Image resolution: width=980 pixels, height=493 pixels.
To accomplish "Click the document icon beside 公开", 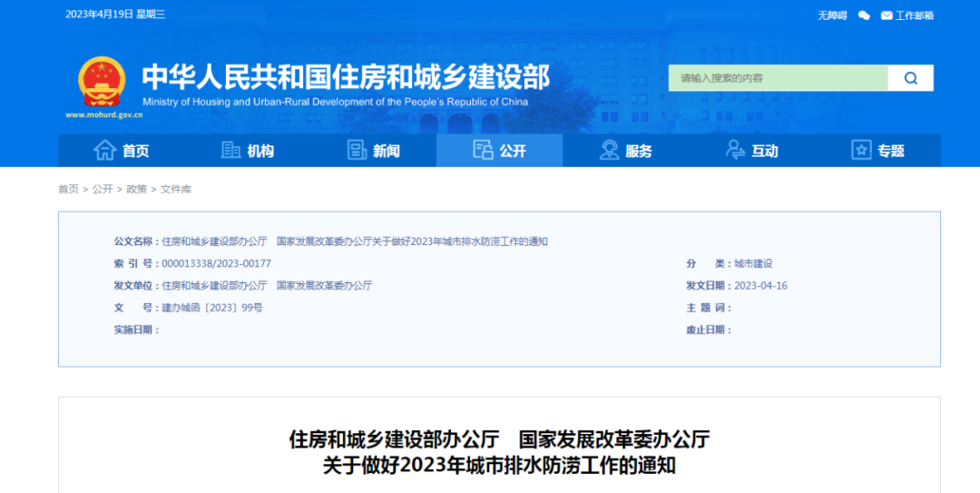I will coord(483,151).
